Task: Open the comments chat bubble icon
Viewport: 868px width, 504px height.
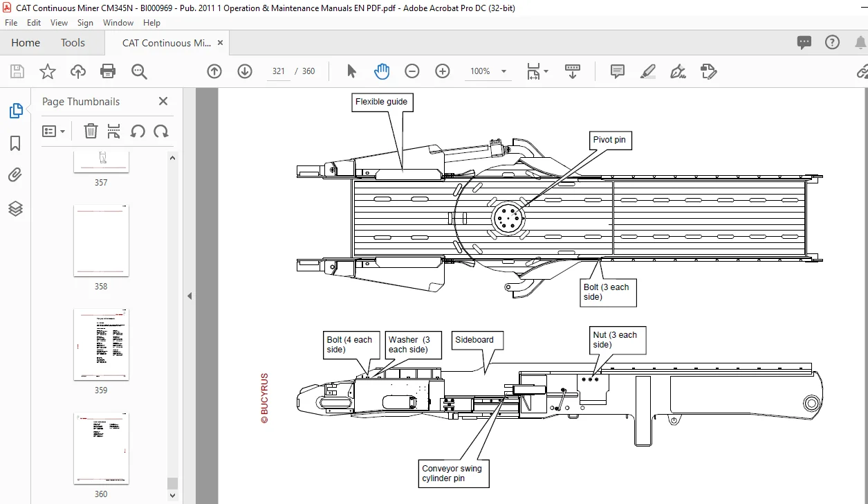Action: pos(804,43)
